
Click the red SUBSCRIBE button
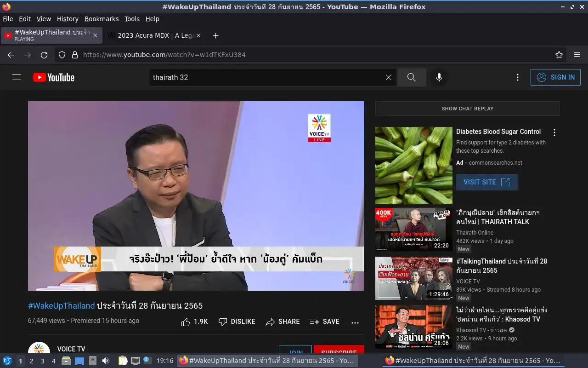pyautogui.click(x=339, y=350)
